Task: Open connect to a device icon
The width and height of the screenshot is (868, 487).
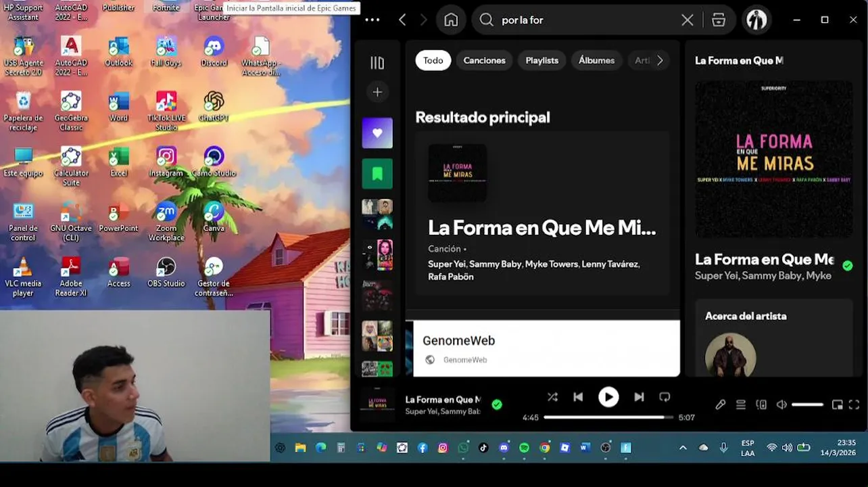Action: [761, 404]
